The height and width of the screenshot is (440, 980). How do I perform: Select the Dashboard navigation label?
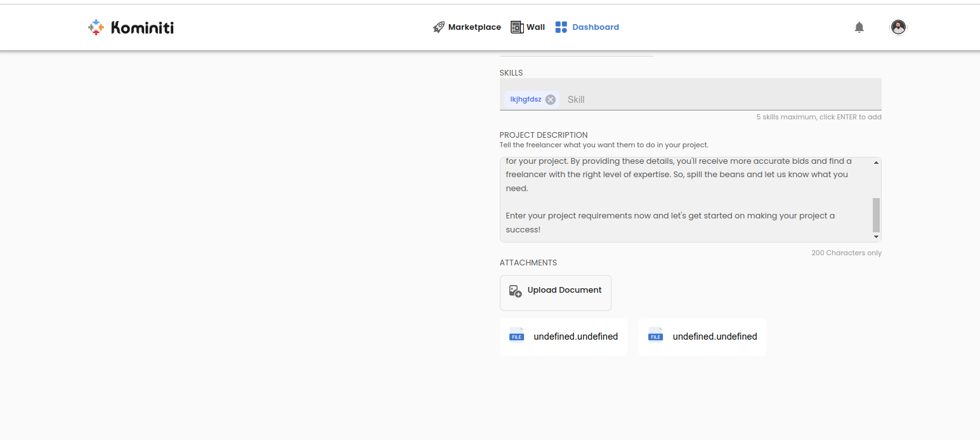click(x=596, y=27)
